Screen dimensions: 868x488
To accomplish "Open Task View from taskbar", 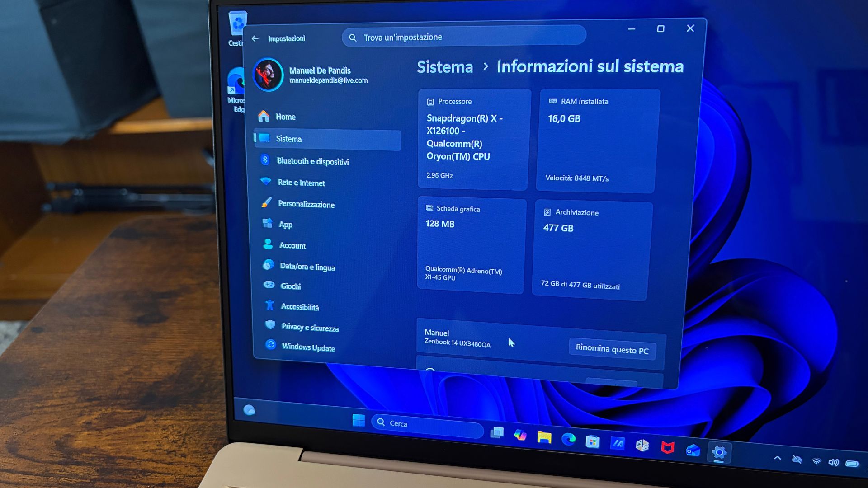I will click(497, 432).
